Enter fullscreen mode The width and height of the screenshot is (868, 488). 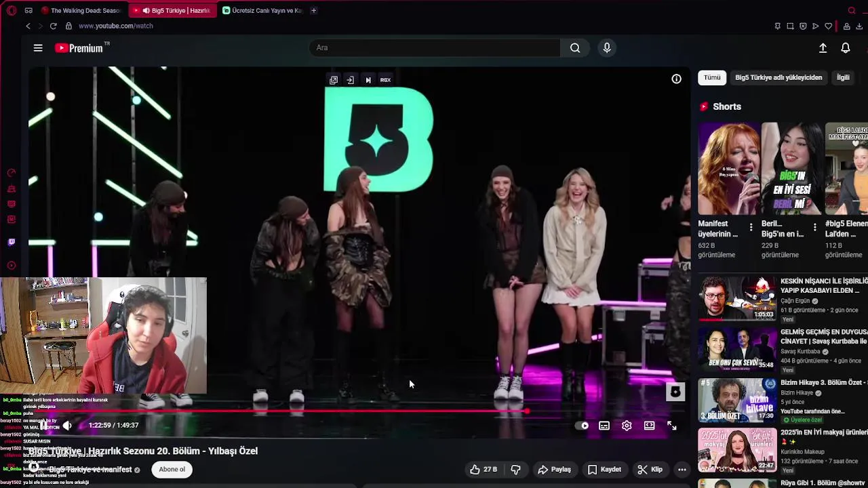[x=671, y=426]
